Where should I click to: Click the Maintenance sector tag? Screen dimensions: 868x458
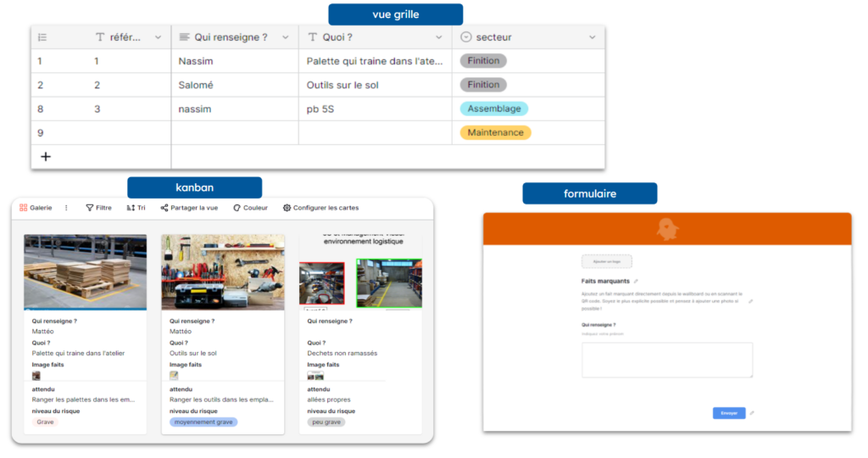tap(495, 132)
